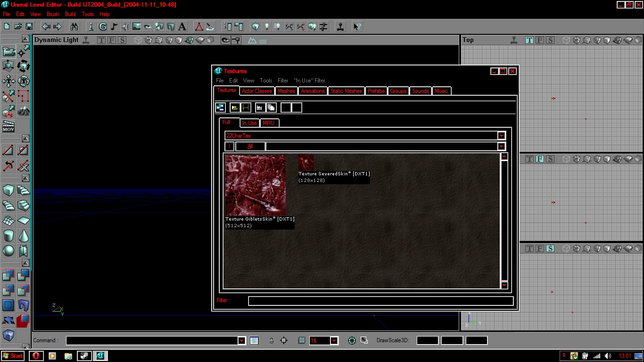644x362 pixels.
Task: Click the Curved Staircase builder brush
Action: 23,190
